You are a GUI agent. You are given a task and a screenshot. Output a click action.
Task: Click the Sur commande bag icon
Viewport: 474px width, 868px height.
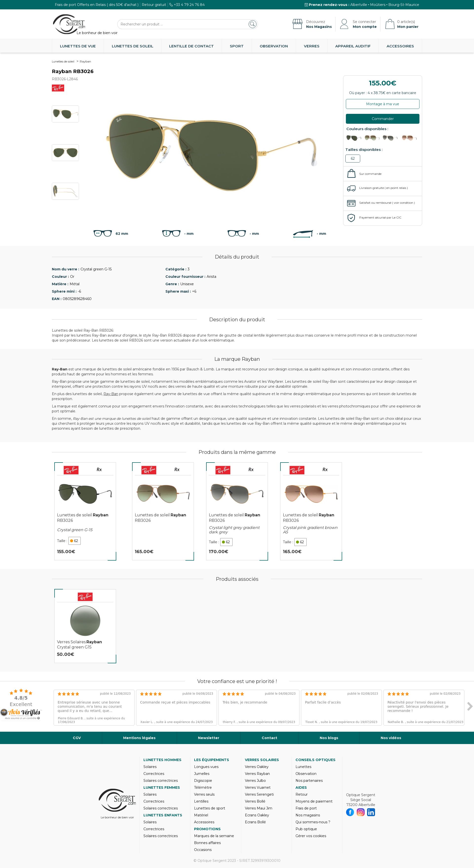click(351, 174)
